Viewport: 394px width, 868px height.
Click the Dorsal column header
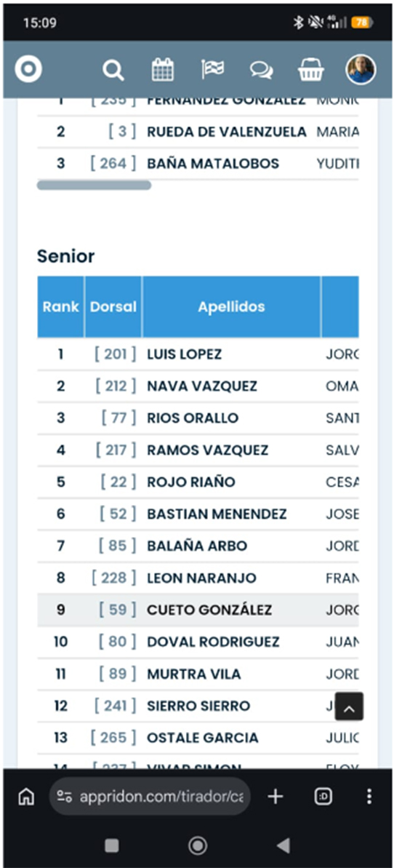click(113, 307)
